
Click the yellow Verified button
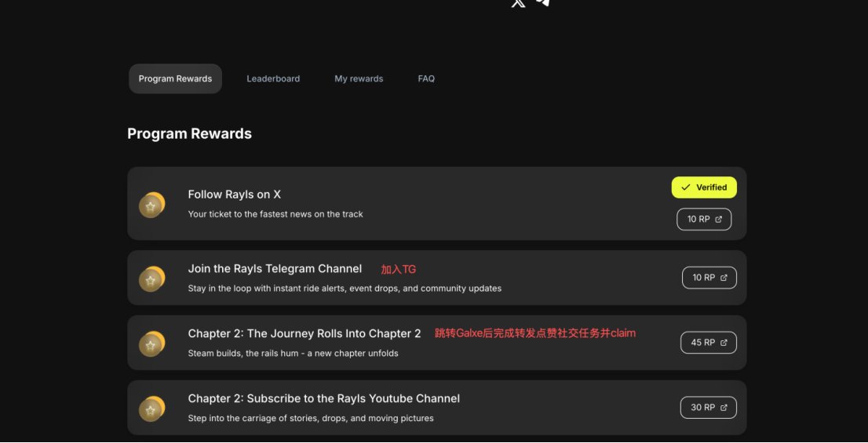coord(704,187)
